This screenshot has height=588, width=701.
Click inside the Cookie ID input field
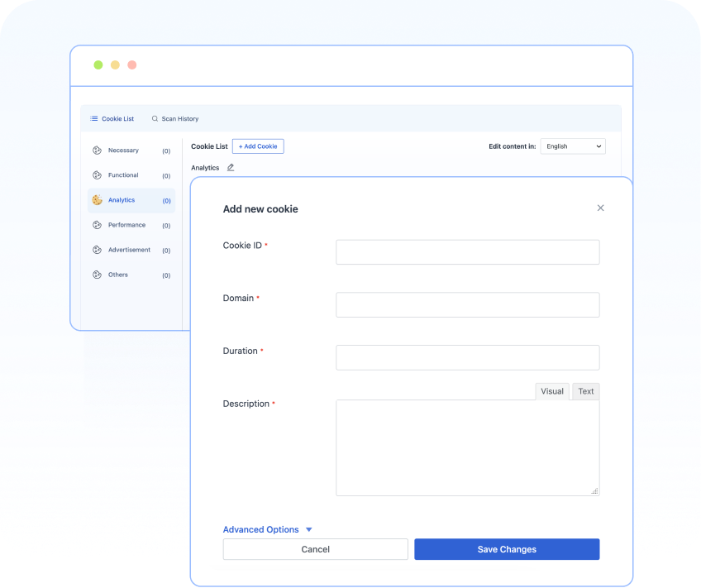467,252
